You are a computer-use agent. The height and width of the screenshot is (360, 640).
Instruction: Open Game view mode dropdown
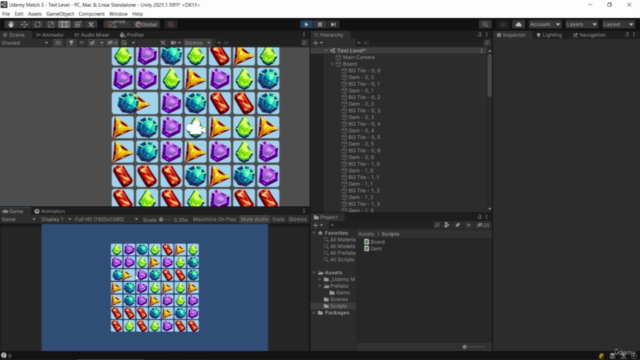click(x=19, y=219)
